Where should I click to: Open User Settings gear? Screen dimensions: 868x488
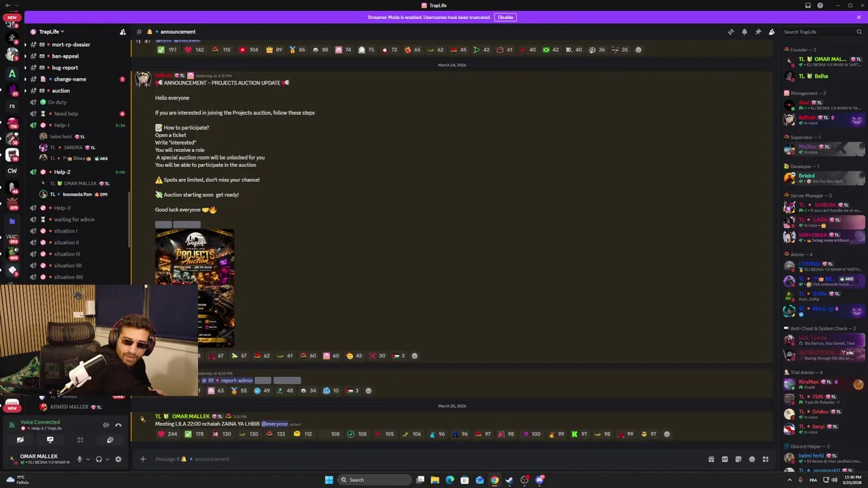pos(118,459)
